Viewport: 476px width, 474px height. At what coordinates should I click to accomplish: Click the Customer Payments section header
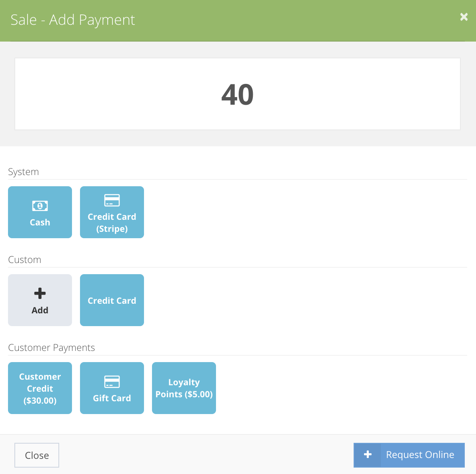click(x=51, y=347)
